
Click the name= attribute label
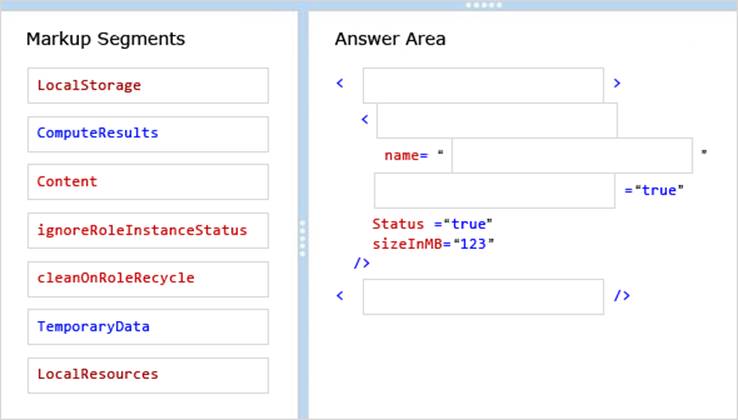point(406,156)
